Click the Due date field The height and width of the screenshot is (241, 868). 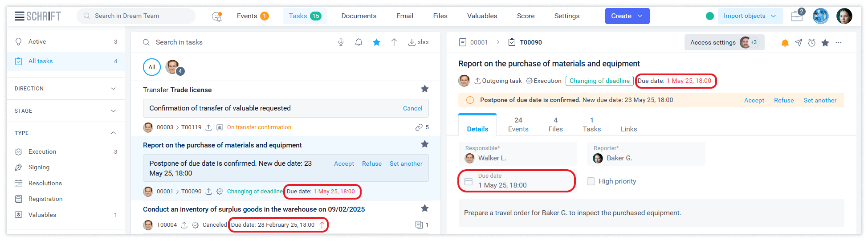click(x=517, y=181)
